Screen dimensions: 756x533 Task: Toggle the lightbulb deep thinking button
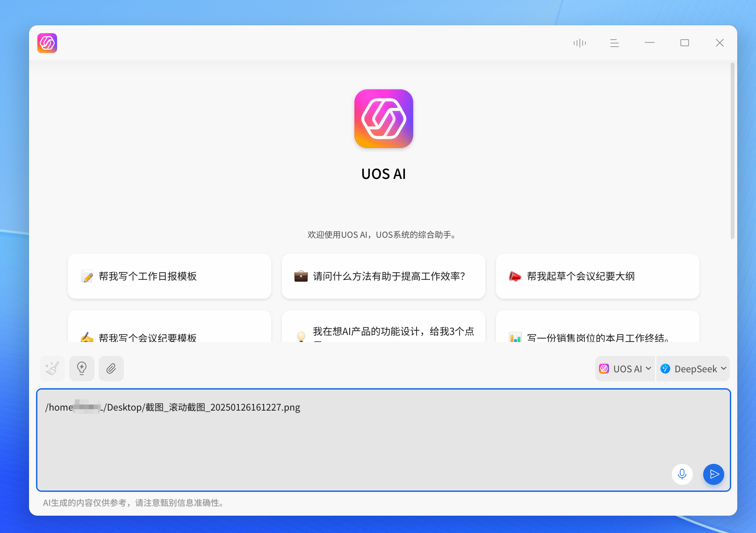pos(82,369)
